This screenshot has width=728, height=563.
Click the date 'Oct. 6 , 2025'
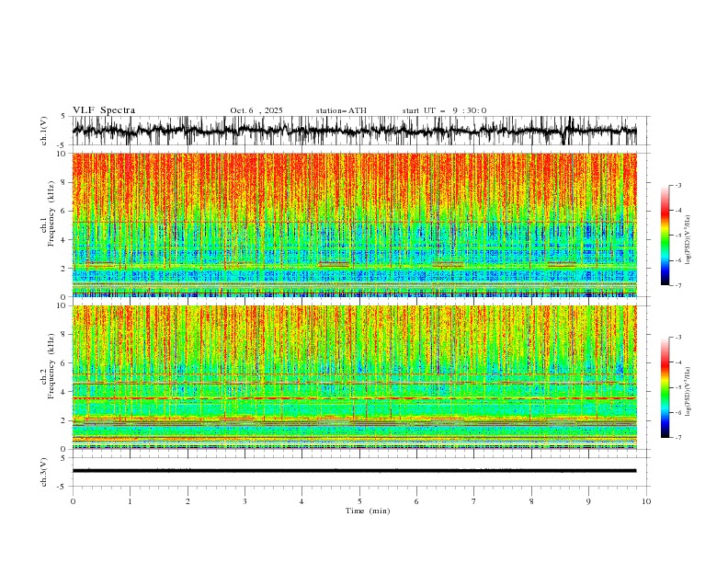tap(256, 110)
